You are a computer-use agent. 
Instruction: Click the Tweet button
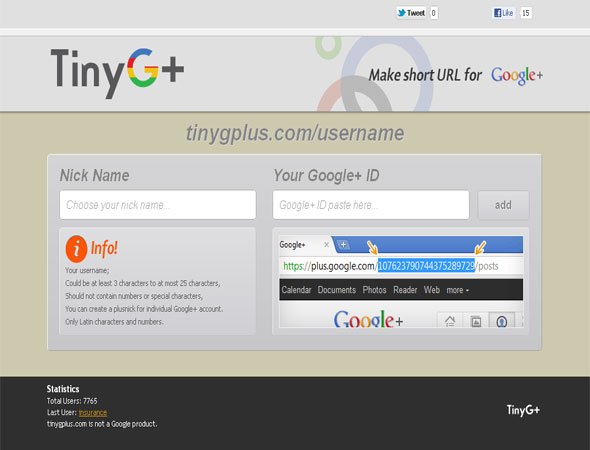coord(411,13)
